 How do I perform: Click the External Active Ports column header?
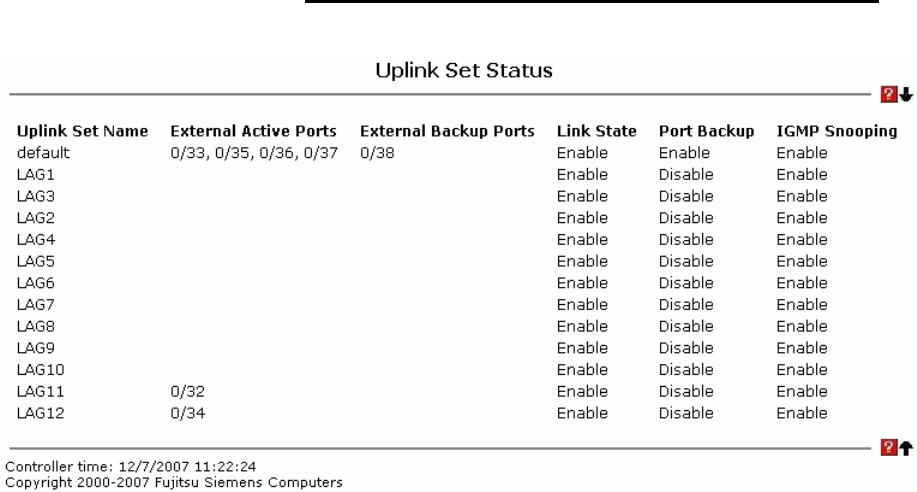pyautogui.click(x=254, y=133)
